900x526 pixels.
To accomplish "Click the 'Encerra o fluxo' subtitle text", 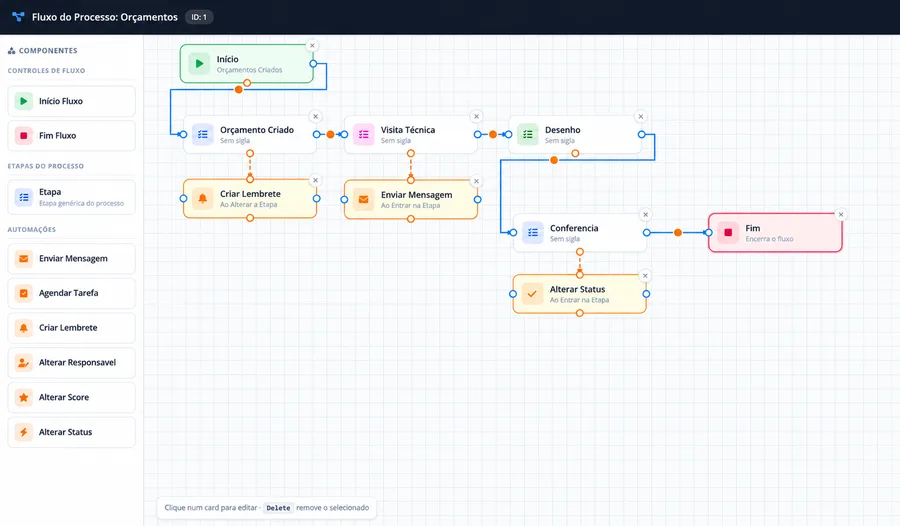I will [769, 239].
